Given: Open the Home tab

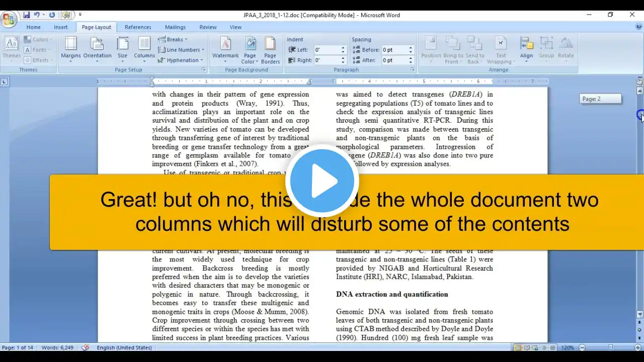Looking at the screenshot, I should point(33,27).
